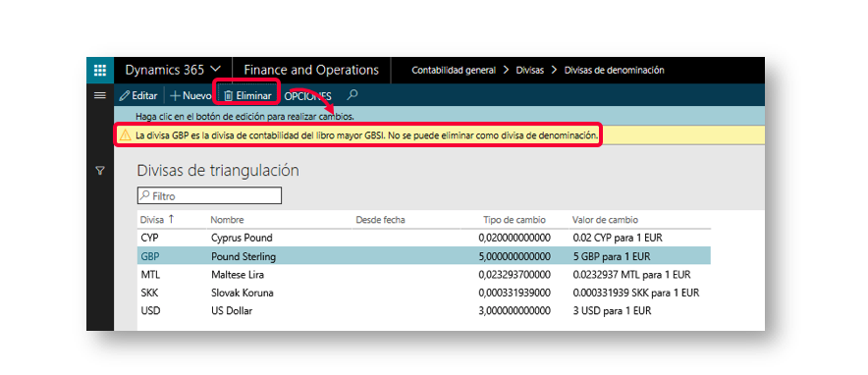Open the app launcher waffle icon
This screenshot has width=868, height=375.
(x=99, y=71)
